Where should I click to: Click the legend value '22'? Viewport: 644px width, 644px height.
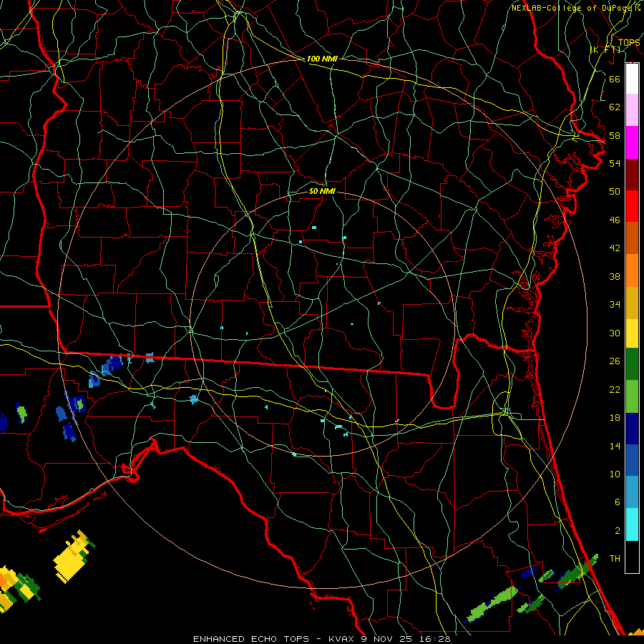pos(615,389)
